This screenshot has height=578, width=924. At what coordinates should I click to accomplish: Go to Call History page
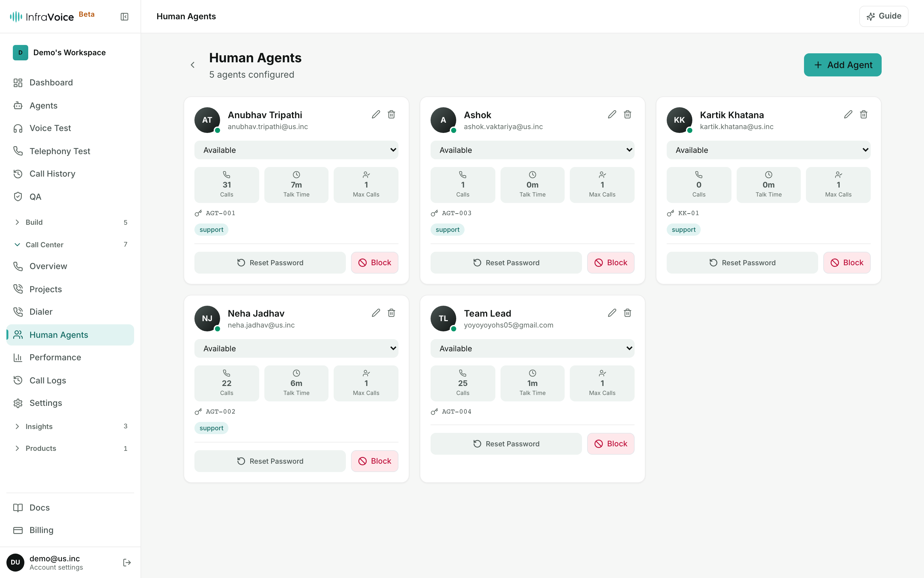[x=70, y=173]
